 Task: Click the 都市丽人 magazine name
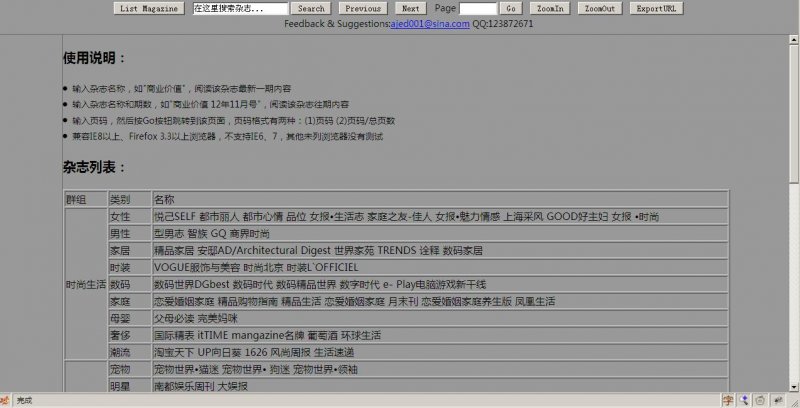[219, 216]
